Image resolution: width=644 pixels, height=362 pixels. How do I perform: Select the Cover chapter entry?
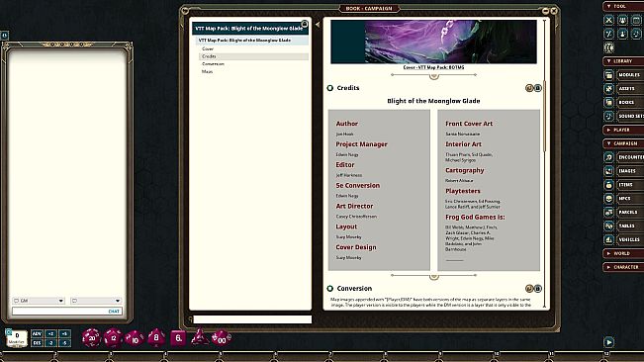253,48
